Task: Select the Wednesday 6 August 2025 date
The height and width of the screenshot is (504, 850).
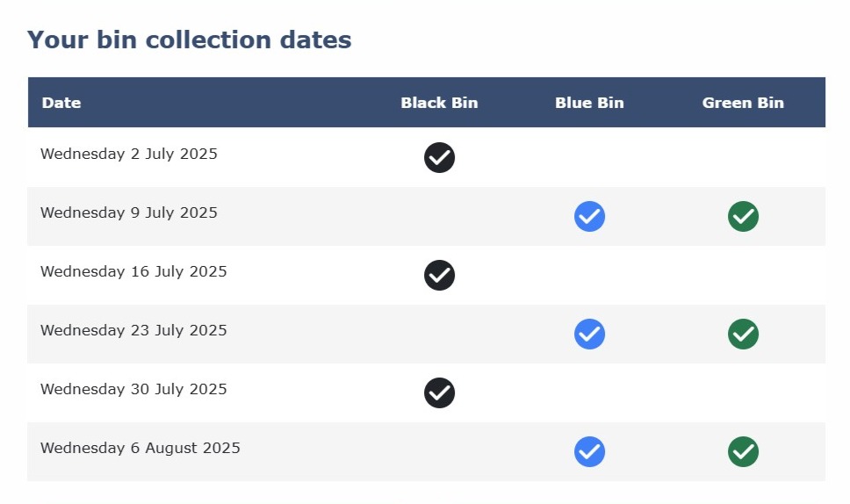Action: 140,449
